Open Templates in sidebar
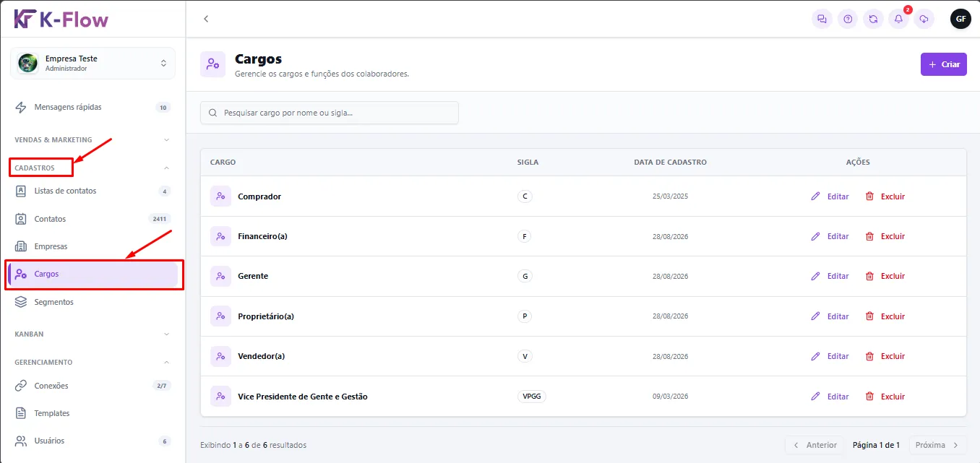 coord(93,413)
